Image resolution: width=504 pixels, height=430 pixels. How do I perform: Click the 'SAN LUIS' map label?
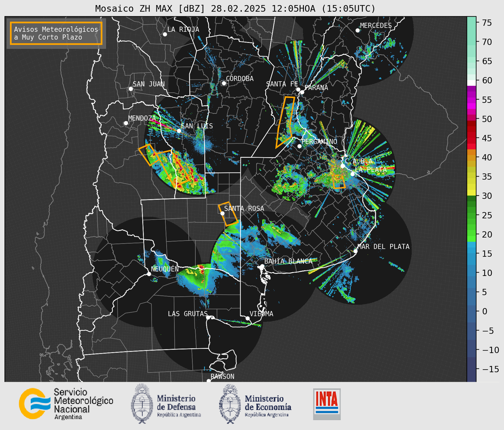click(197, 126)
